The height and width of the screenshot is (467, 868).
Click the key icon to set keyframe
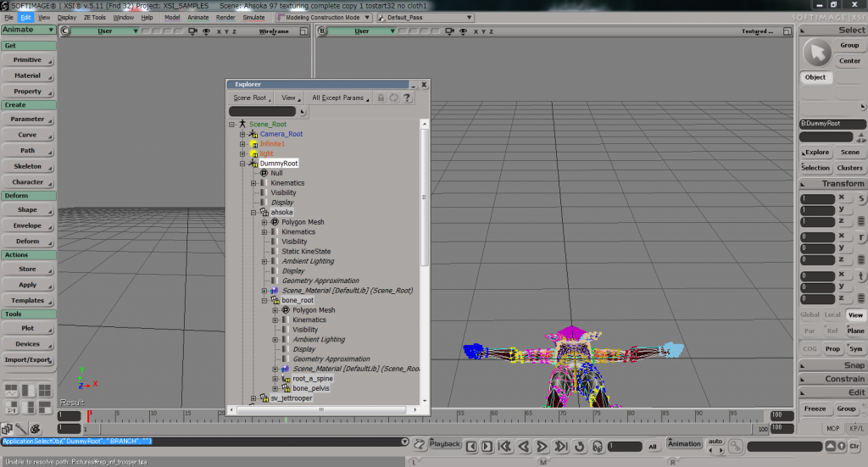736,446
